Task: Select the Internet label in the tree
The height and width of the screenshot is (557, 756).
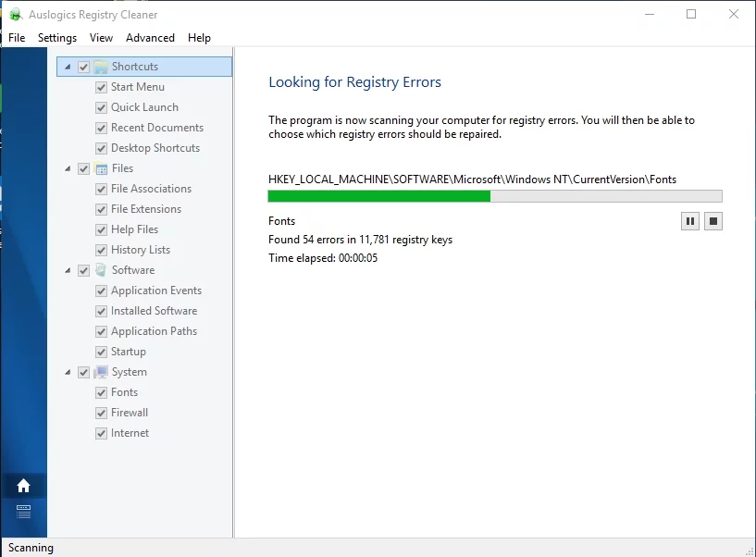Action: tap(130, 433)
